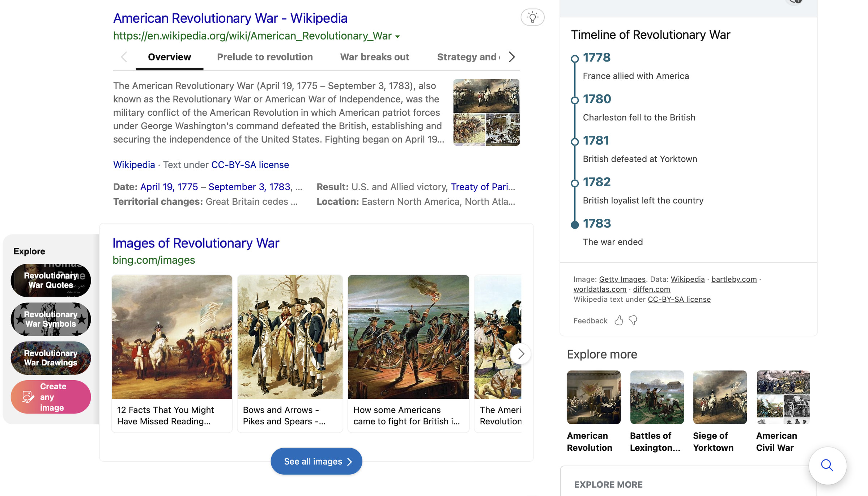Select the Revolutionary War Drawings icon
The height and width of the screenshot is (496, 868).
(51, 358)
